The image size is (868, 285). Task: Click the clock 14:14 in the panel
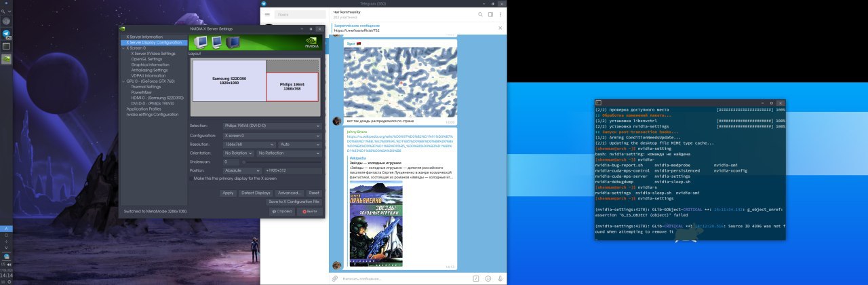tap(6, 275)
